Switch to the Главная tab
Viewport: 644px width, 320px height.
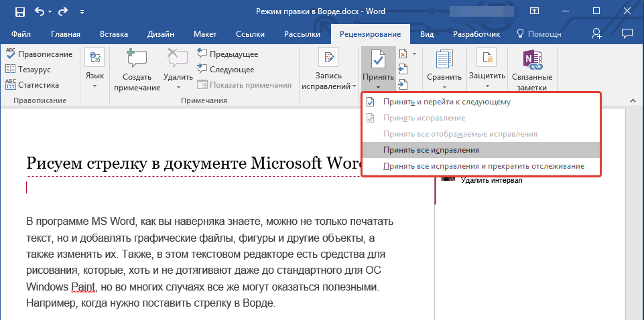pos(66,34)
